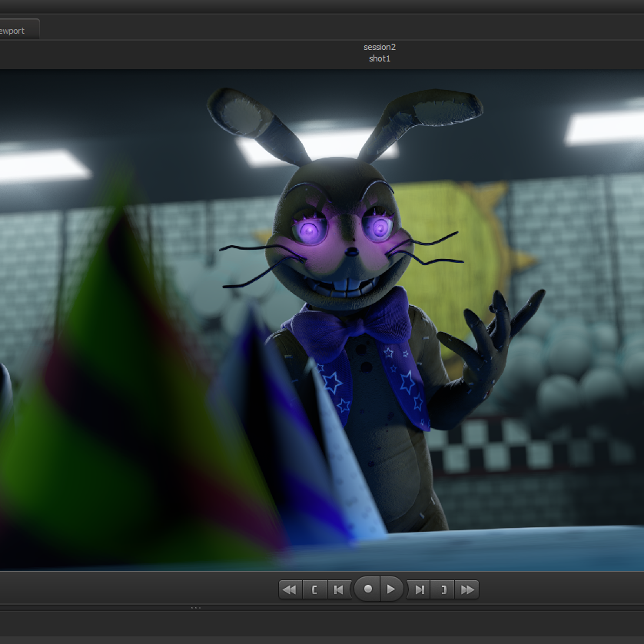
Task: Switch to the viewport tab
Action: [x=15, y=31]
